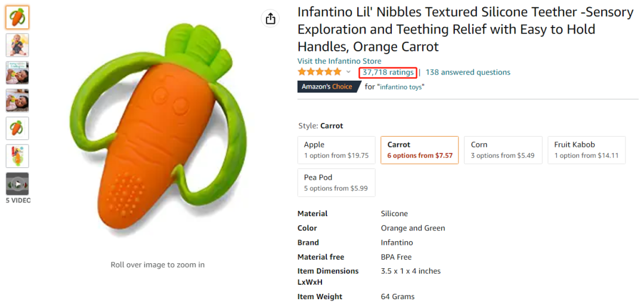View the second thumbnail with baby sitting
The width and height of the screenshot is (644, 304).
(17, 45)
